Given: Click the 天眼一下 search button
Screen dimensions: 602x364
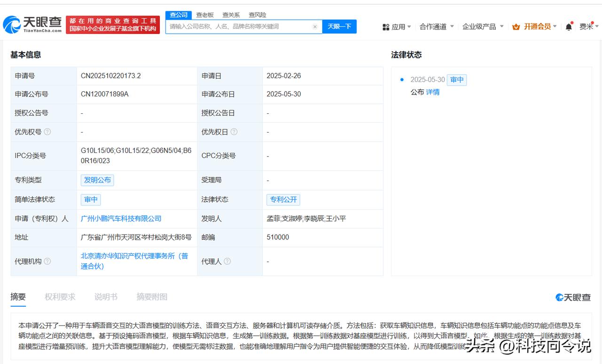Looking at the screenshot, I should [340, 27].
